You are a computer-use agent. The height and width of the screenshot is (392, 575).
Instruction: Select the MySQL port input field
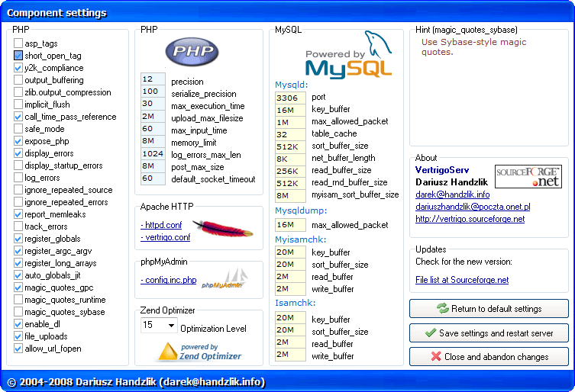click(x=291, y=98)
